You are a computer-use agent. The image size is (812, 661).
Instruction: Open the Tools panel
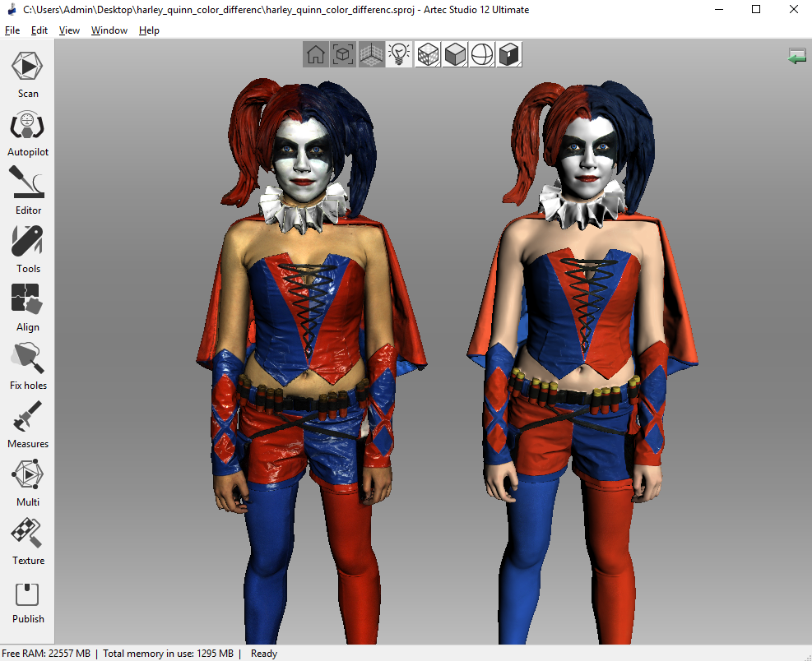(27, 249)
